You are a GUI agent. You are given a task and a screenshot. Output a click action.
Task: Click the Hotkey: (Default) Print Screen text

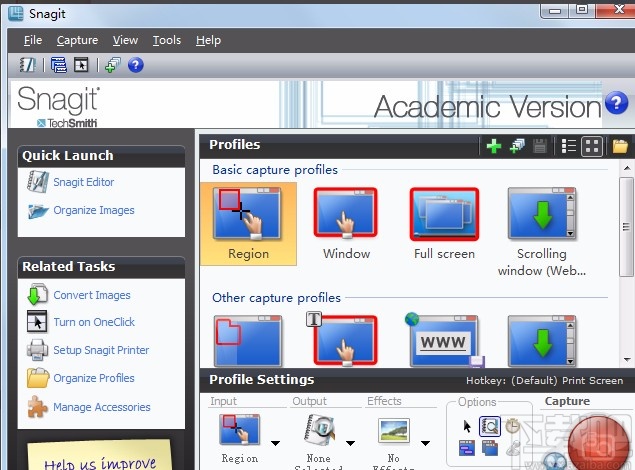544,381
